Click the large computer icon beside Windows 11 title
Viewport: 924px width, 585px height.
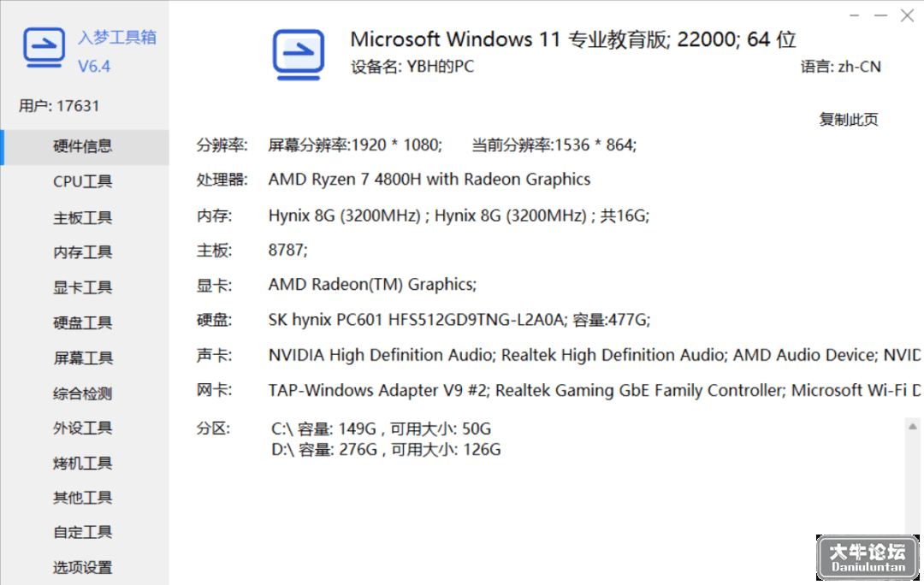[x=299, y=54]
